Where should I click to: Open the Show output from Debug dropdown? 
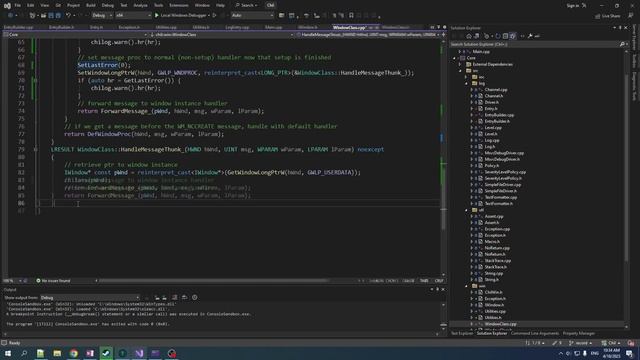point(90,298)
